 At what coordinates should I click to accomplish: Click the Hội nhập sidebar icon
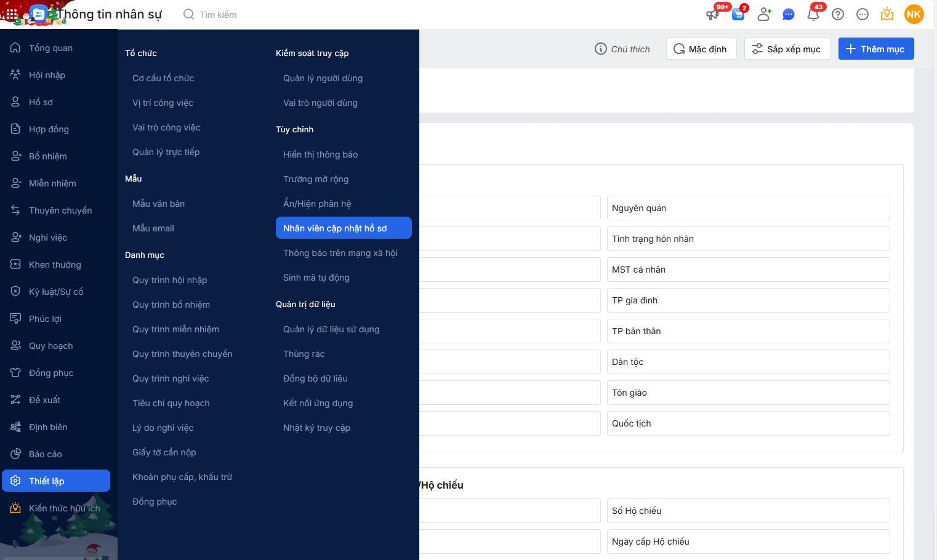[15, 74]
